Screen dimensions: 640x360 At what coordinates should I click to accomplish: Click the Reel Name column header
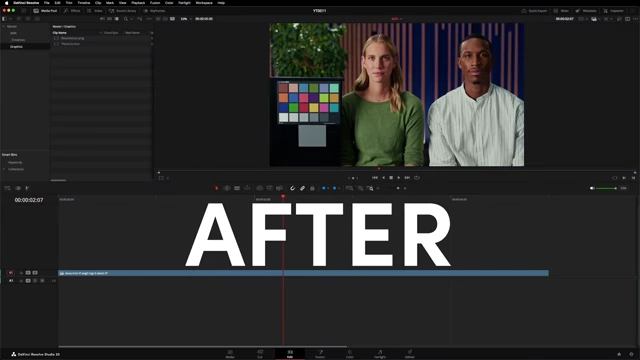132,33
